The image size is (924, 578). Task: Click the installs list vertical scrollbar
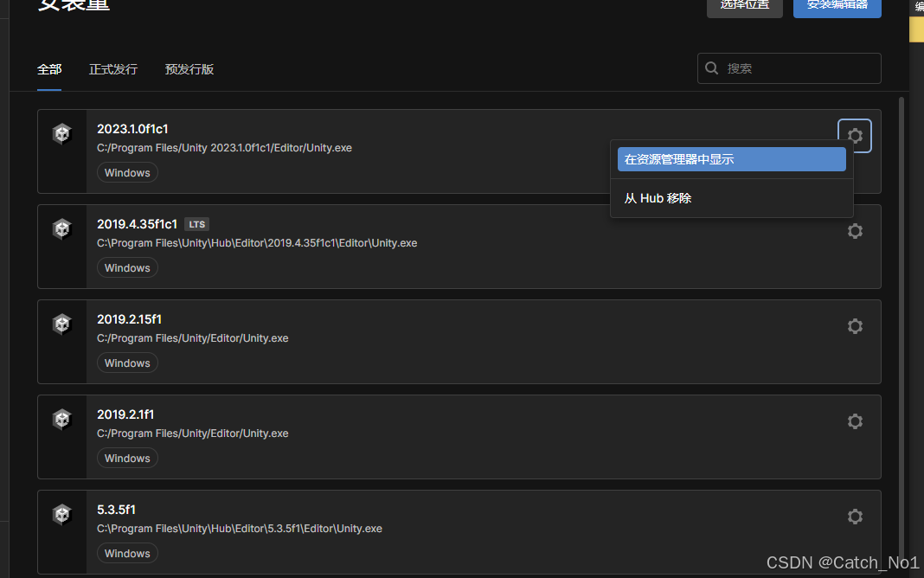pos(901,330)
